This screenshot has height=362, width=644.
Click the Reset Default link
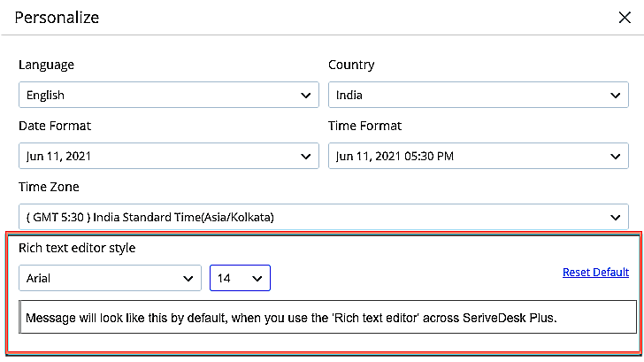(595, 273)
